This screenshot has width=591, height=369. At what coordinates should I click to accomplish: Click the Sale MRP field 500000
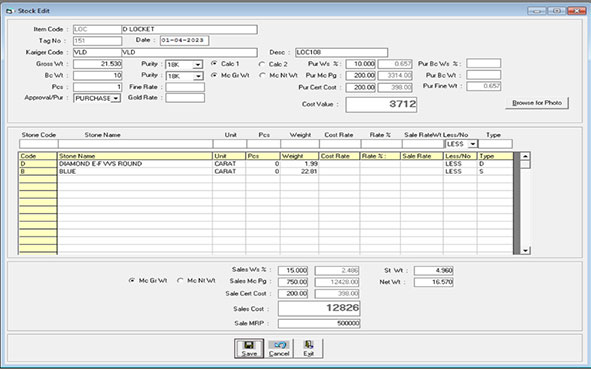click(319, 323)
